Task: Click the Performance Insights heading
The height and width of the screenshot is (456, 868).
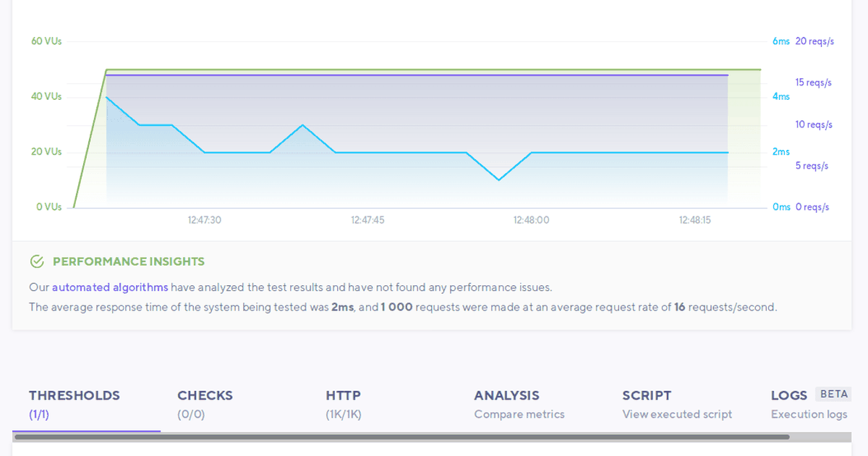Action: (x=129, y=261)
